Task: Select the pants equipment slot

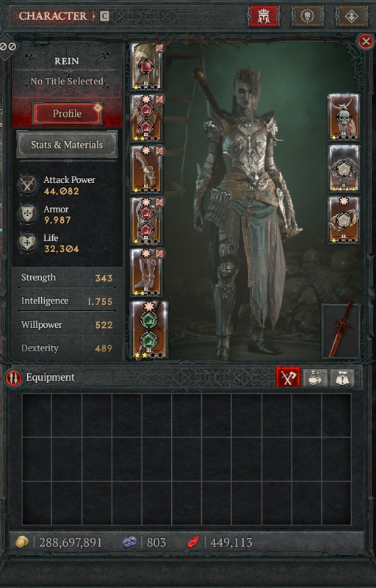Action: coord(146,220)
